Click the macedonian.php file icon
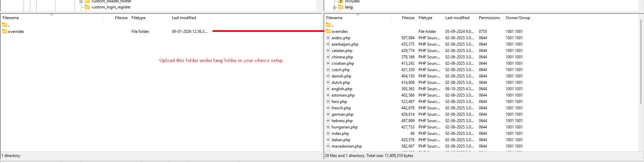Viewport: 644px width, 163px height. click(x=328, y=146)
